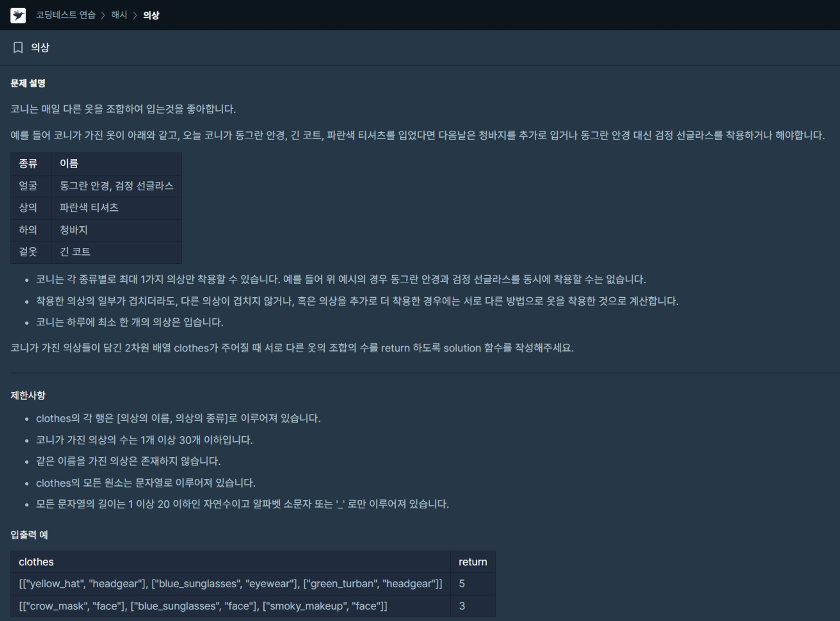This screenshot has height=621, width=840.
Task: Select the 이름 table header cell
Action: click(117, 164)
